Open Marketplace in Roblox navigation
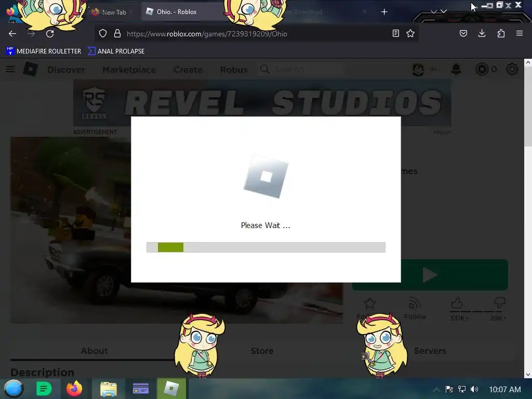Viewport: 532px width, 399px height. 129,70
